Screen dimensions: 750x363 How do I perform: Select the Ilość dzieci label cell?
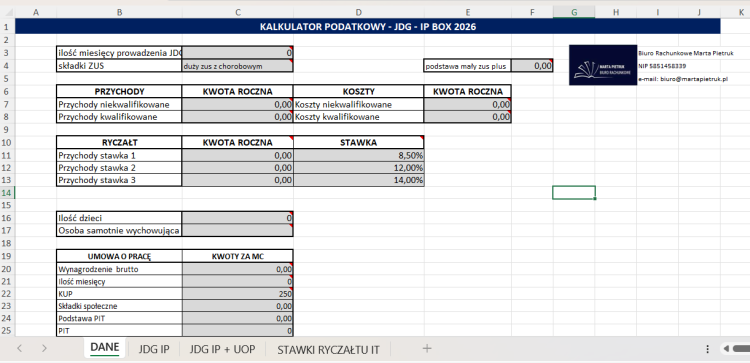pos(119,218)
